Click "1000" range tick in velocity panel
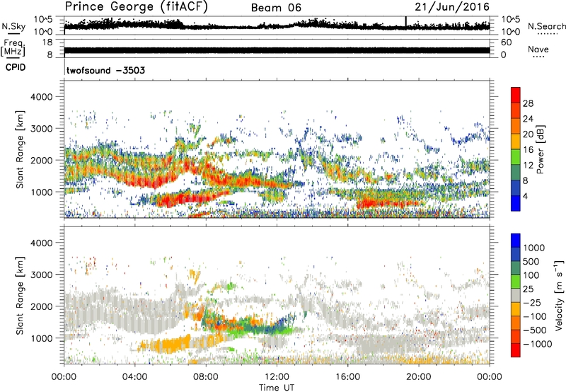566x392 pixels. click(x=42, y=338)
